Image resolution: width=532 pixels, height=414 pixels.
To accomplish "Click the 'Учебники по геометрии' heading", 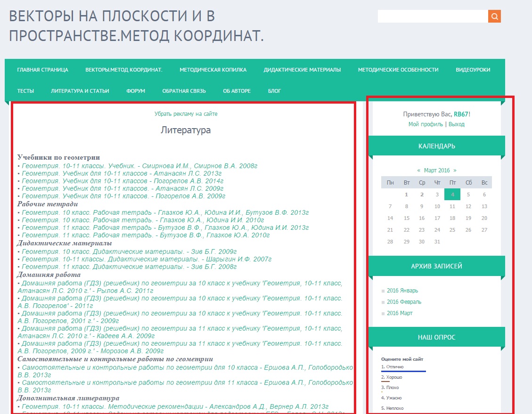I will click(59, 157).
